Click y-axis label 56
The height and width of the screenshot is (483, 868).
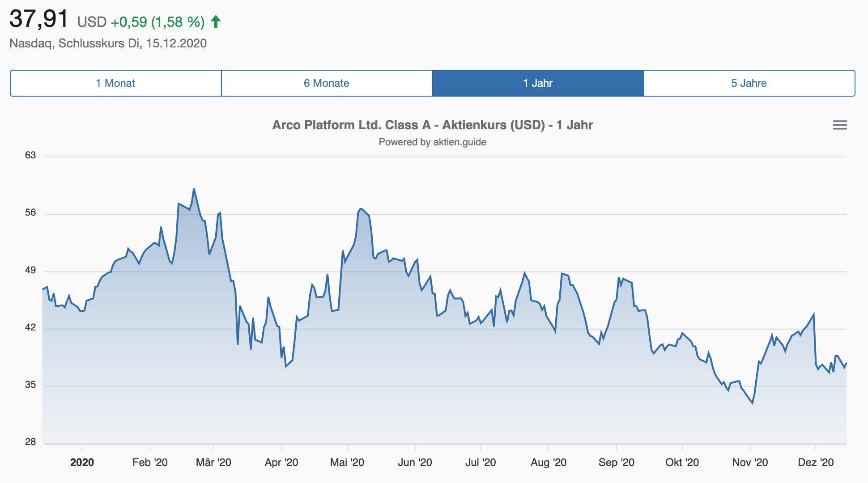[30, 212]
